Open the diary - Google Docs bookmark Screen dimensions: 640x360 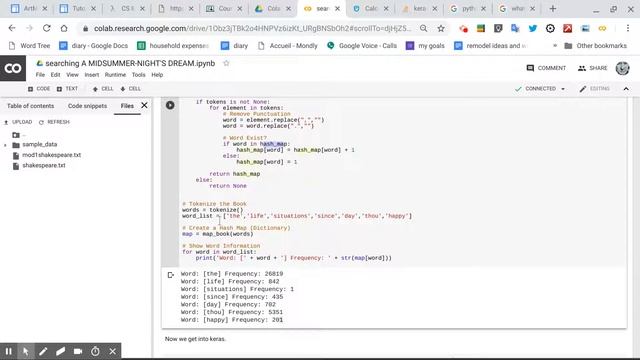pyautogui.click(x=93, y=46)
